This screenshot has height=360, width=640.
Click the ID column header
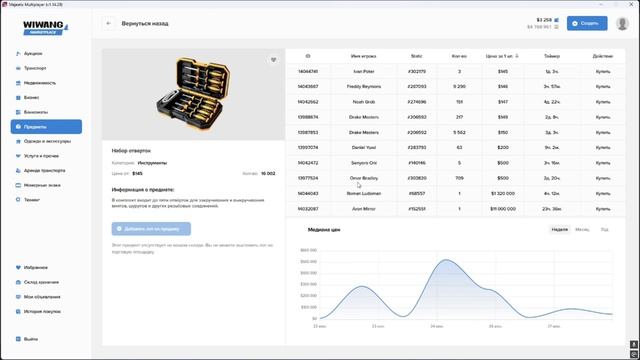(308, 56)
